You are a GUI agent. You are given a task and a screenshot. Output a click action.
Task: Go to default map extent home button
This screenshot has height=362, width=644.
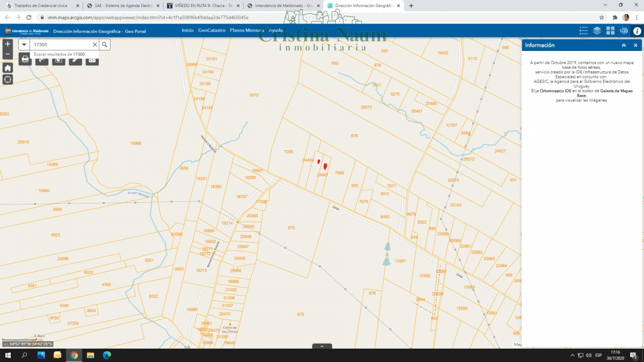click(x=8, y=68)
